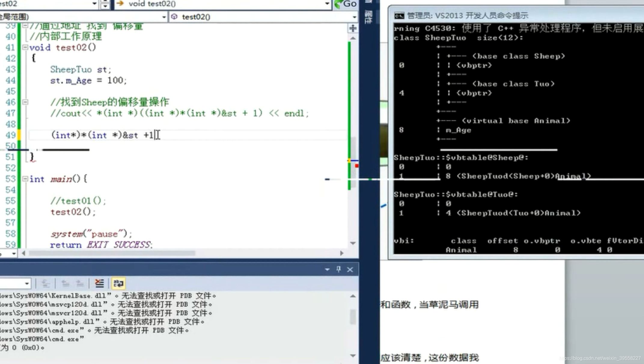Click the command prompt window icon
This screenshot has width=644, height=364.
(x=399, y=16)
